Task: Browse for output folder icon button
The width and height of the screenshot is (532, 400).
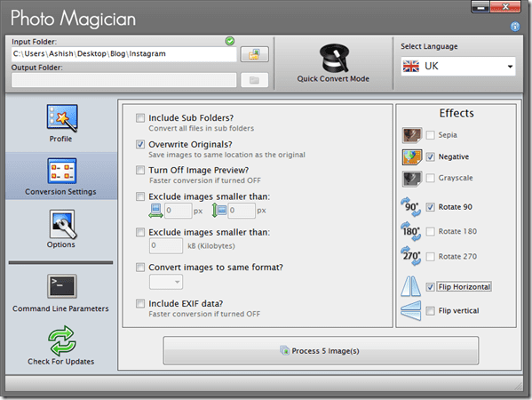Action: coord(255,81)
